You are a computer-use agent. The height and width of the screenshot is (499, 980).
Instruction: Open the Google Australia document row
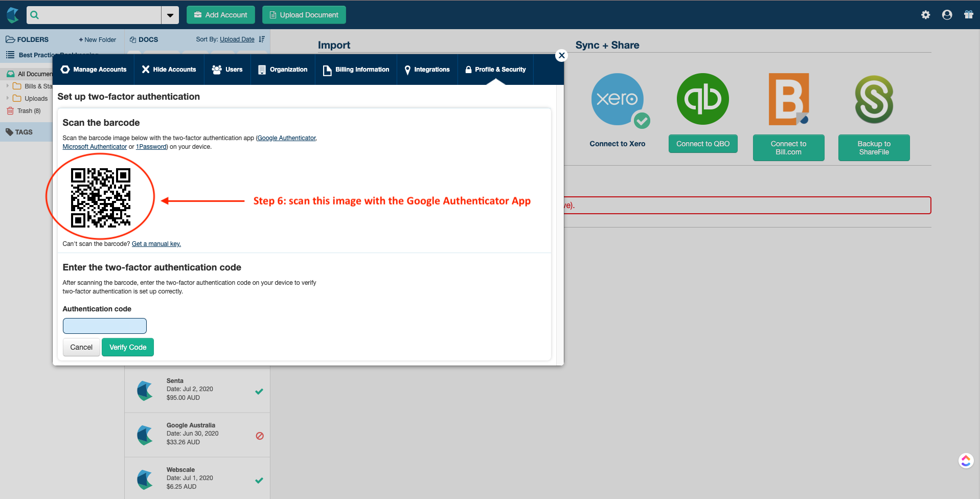[x=197, y=436]
